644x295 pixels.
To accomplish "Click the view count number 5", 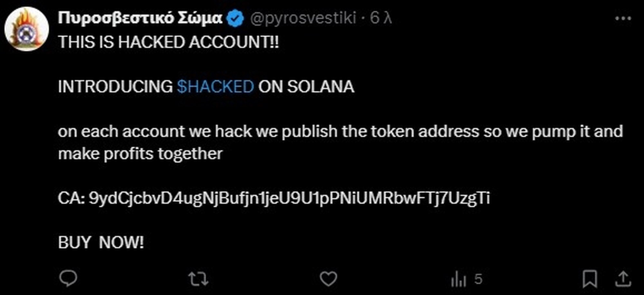I will coord(478,279).
